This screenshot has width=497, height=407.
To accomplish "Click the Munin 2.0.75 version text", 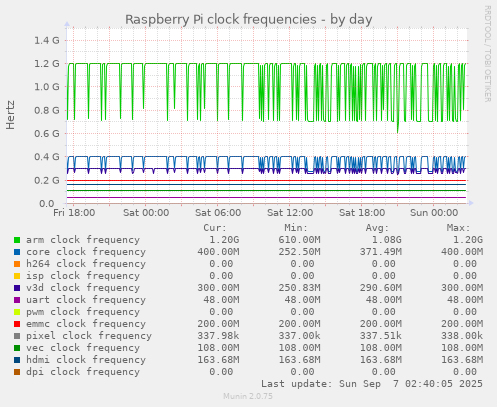I will coord(248,396).
